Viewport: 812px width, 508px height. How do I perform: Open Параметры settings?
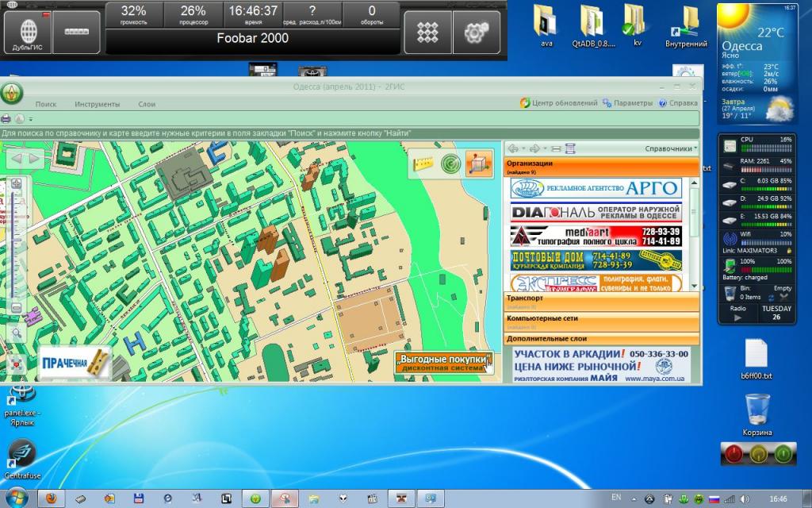[627, 103]
